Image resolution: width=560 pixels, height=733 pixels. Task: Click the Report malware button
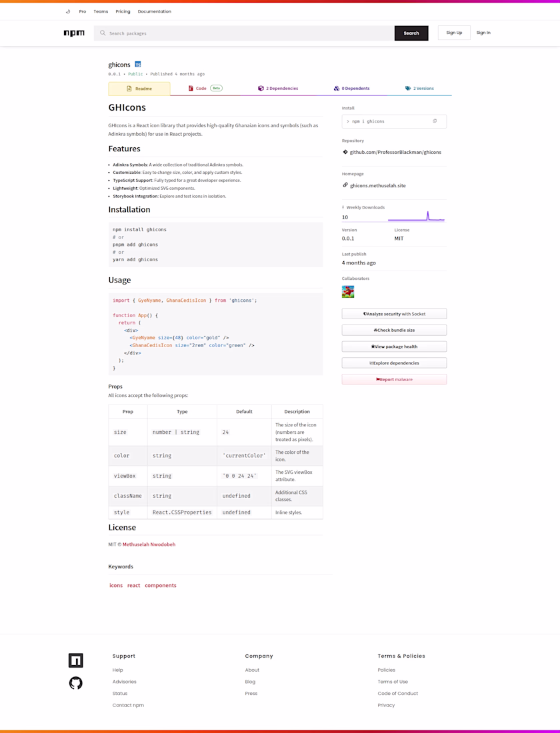coord(395,379)
